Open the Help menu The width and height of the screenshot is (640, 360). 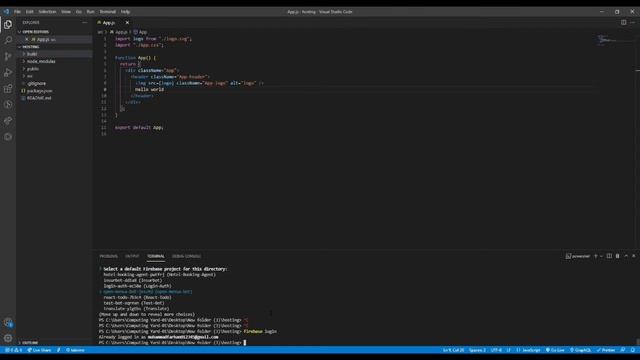coord(125,12)
